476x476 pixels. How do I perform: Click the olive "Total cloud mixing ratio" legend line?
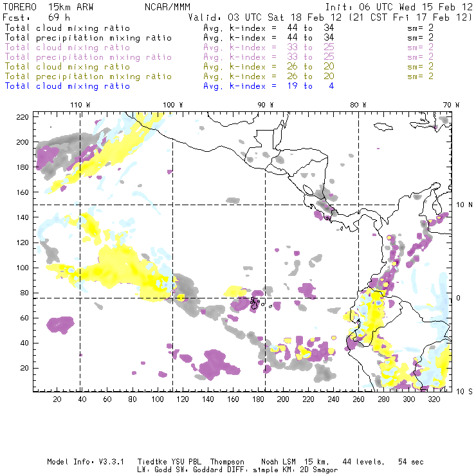pos(68,67)
